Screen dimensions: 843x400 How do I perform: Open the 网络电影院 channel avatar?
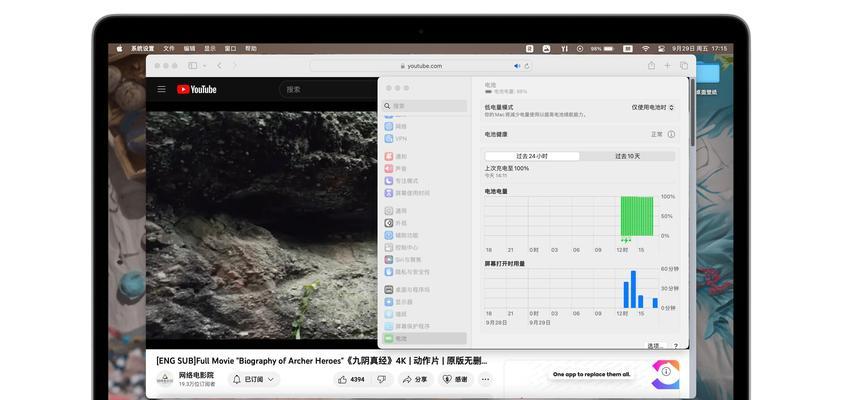point(165,378)
